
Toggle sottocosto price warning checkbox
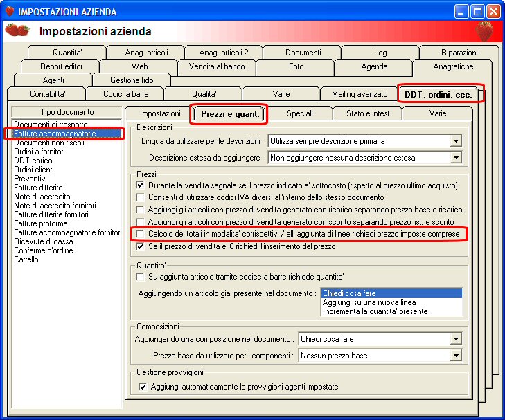140,185
